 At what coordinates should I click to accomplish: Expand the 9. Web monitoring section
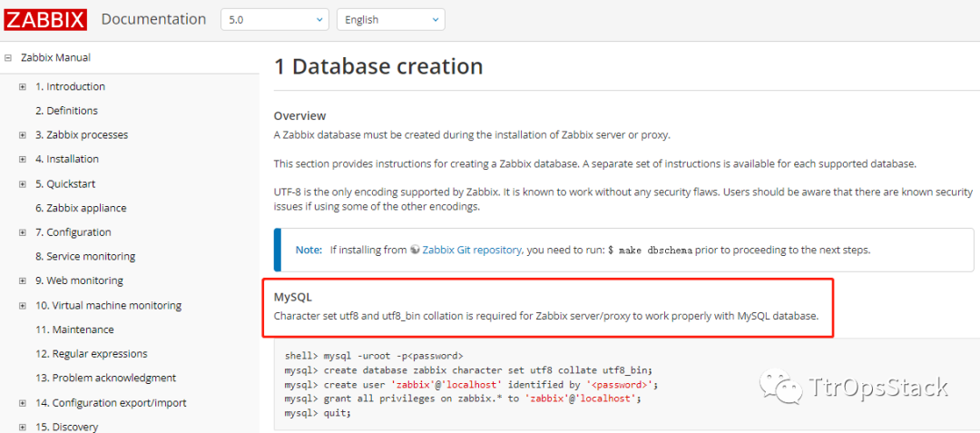[23, 281]
